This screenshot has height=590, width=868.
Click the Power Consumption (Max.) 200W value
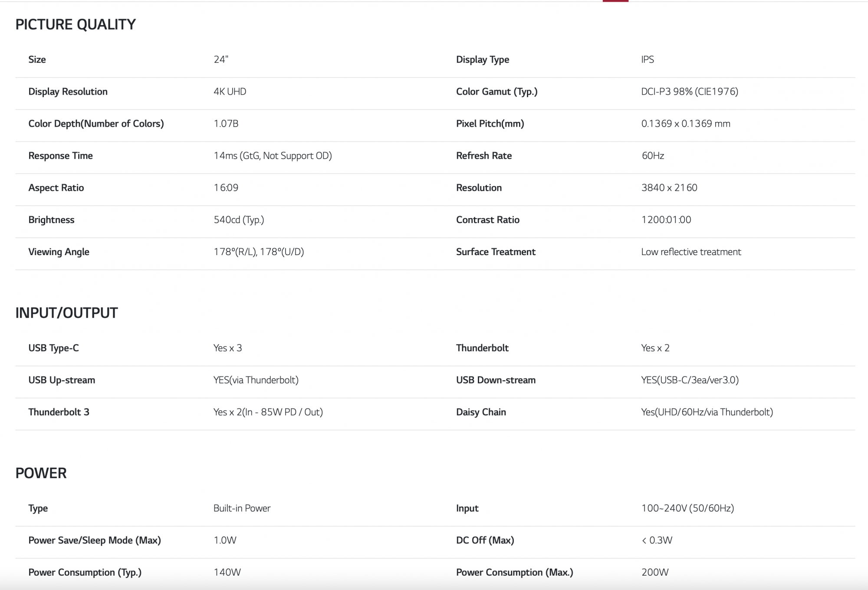pos(654,573)
